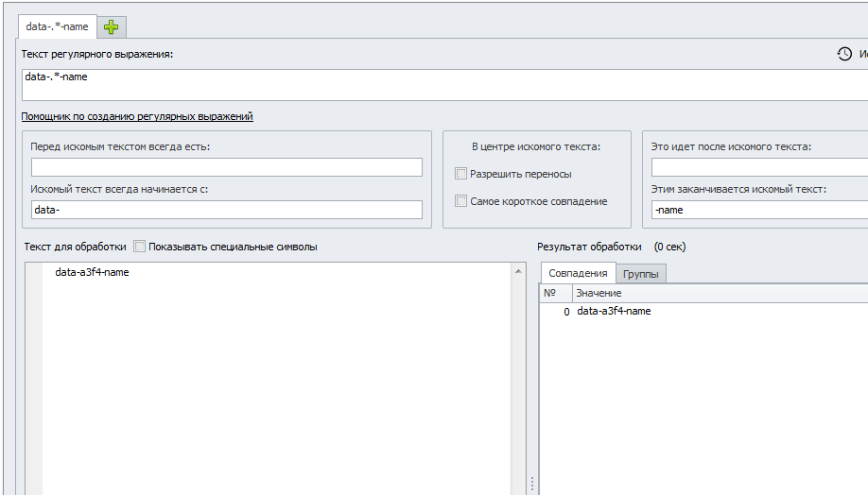
Task: Enable Показывать специальные символы checkbox
Action: click(140, 247)
